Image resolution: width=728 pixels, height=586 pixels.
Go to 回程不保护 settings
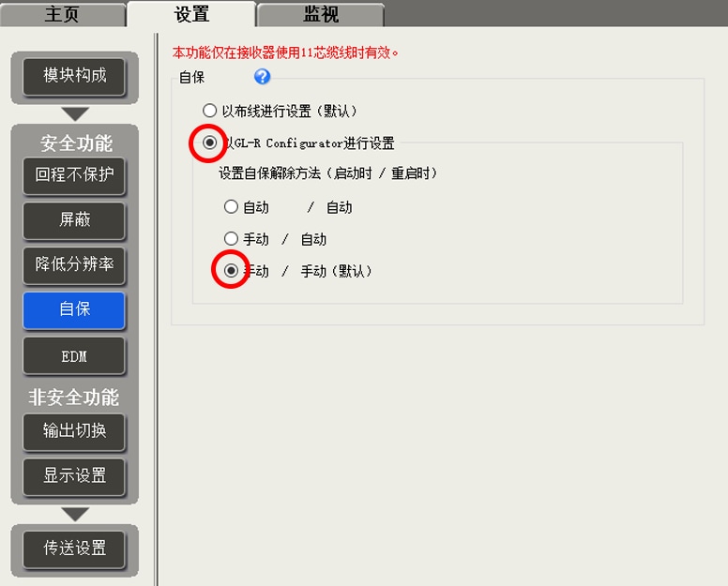[74, 174]
